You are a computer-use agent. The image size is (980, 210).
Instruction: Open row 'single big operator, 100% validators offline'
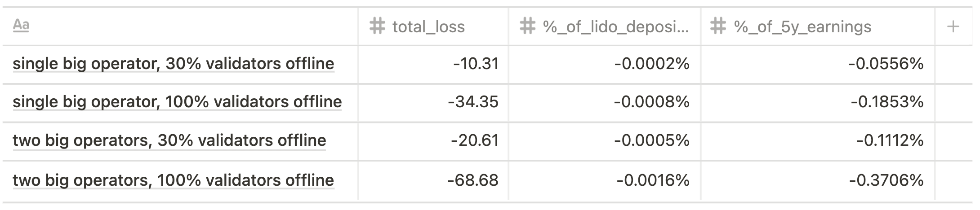[x=177, y=102]
